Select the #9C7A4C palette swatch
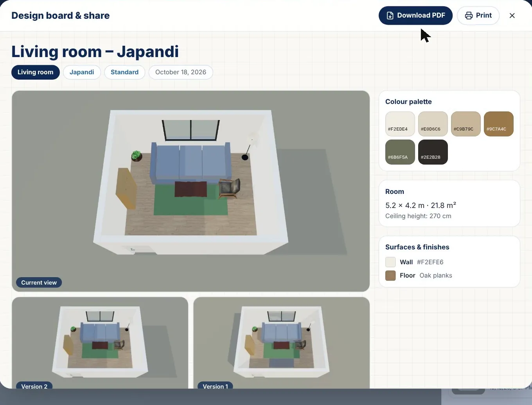Viewport: 532px width, 405px height. click(x=499, y=124)
